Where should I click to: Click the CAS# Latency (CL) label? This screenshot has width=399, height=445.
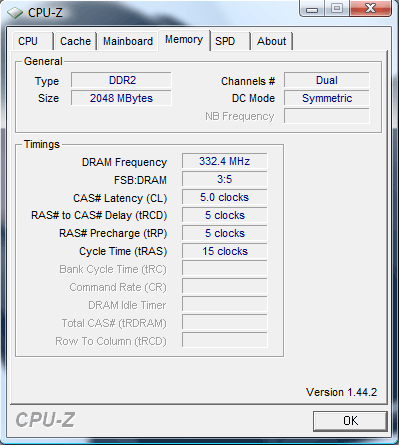[x=120, y=198]
